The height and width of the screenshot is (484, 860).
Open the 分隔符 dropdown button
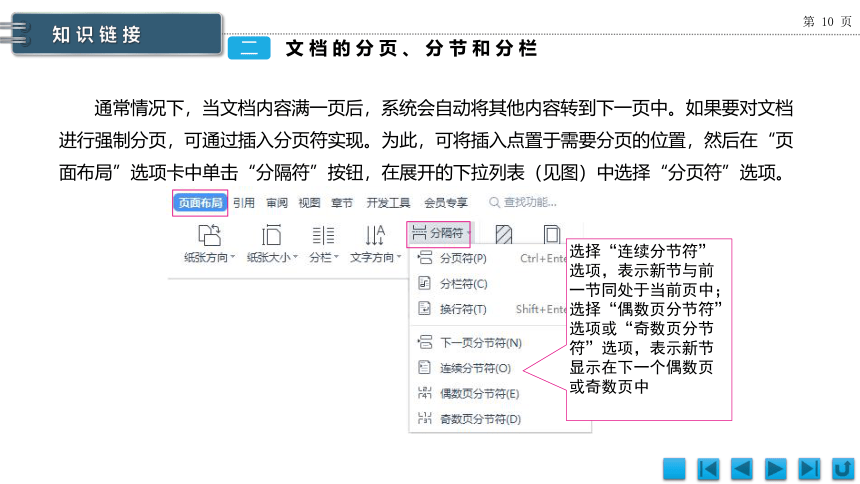click(439, 233)
